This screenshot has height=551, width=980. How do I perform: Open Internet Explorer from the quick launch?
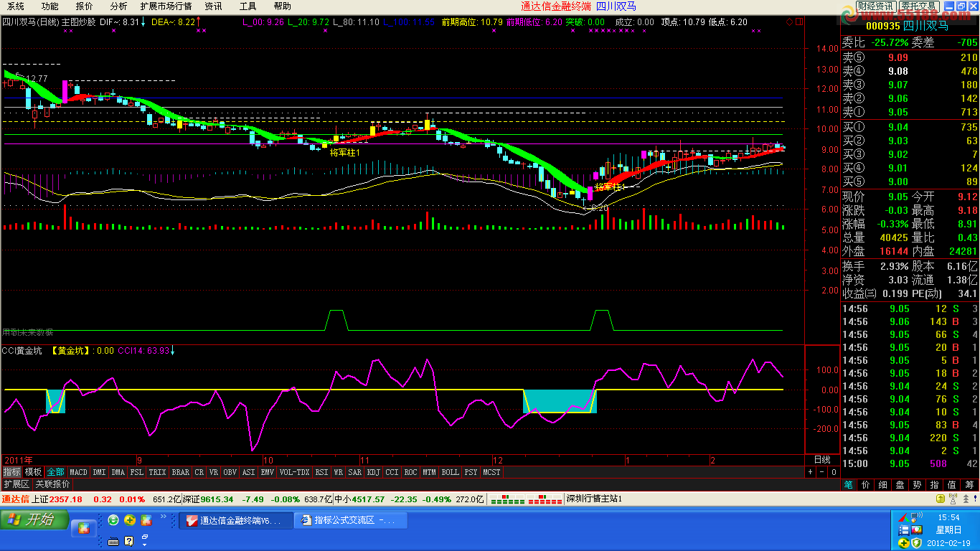(x=113, y=520)
